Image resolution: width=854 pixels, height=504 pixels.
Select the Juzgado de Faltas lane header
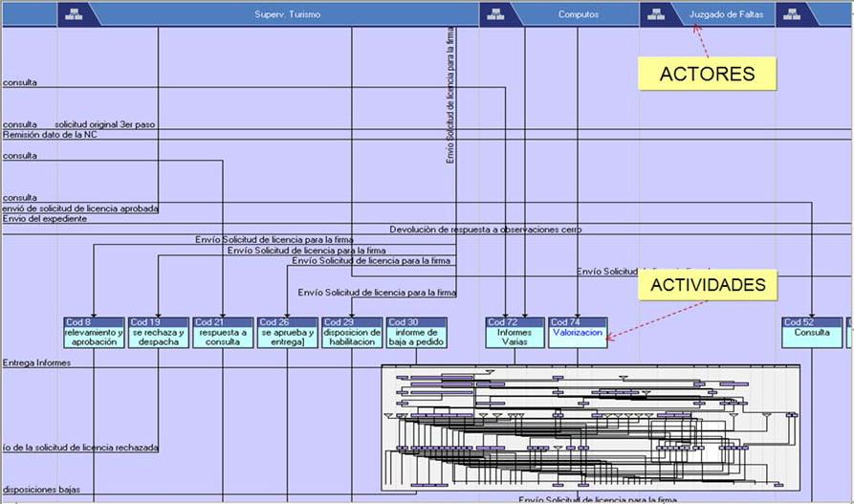coord(726,14)
